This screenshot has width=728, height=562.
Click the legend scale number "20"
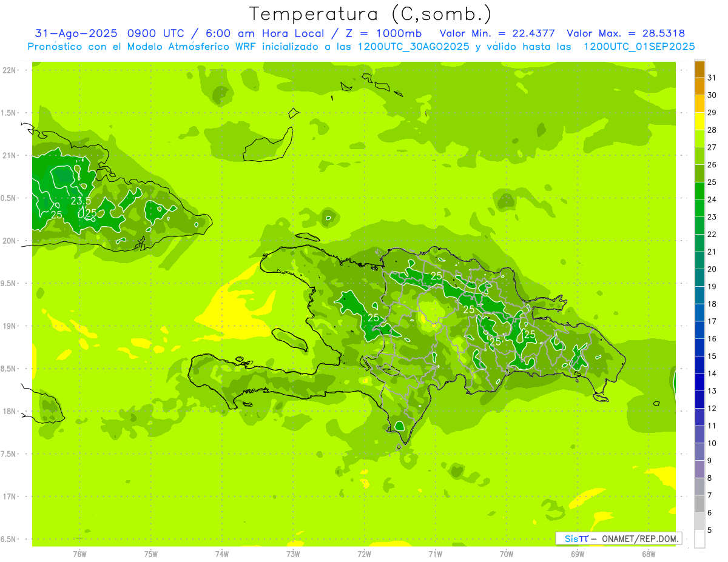tap(712, 269)
